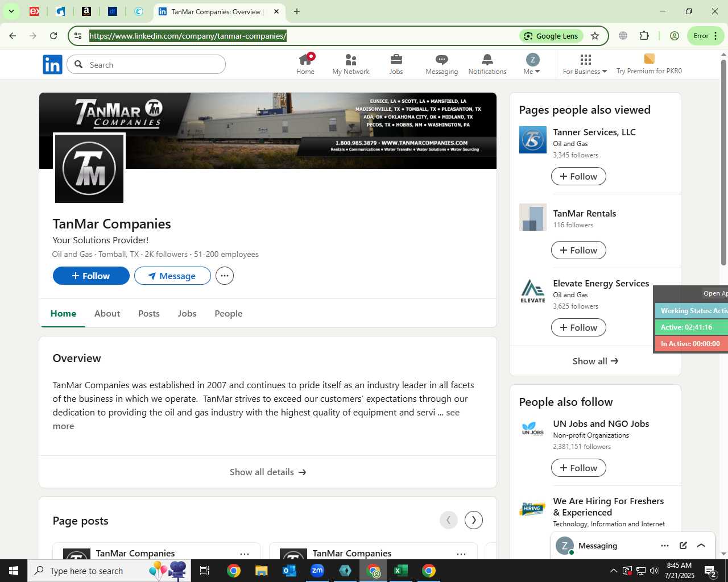Message TanMar Companies
This screenshot has width=728, height=582.
tap(172, 276)
